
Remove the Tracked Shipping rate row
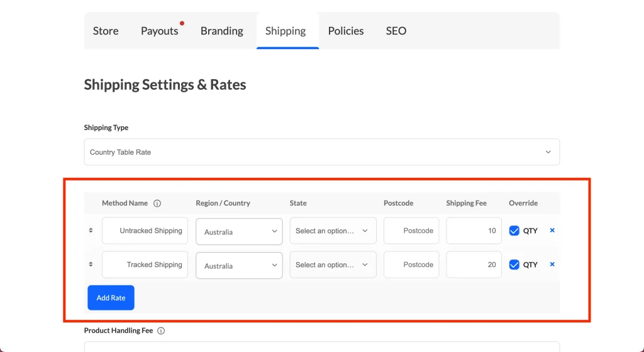552,264
